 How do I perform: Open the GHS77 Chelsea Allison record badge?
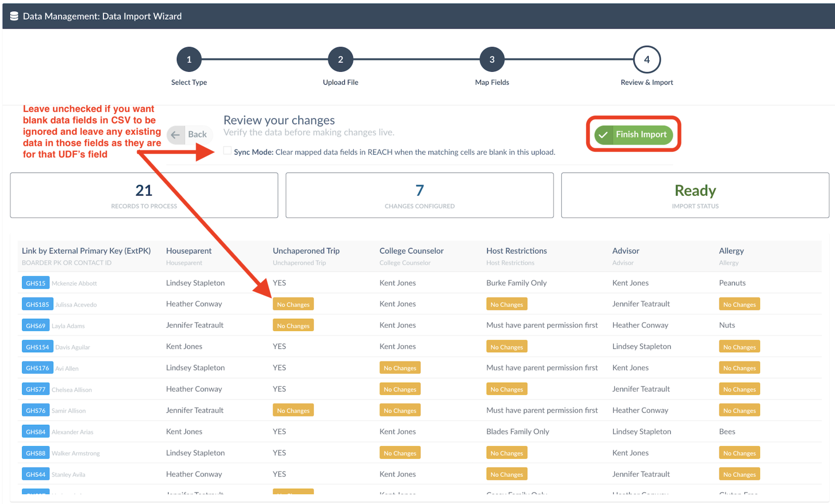[35, 389]
